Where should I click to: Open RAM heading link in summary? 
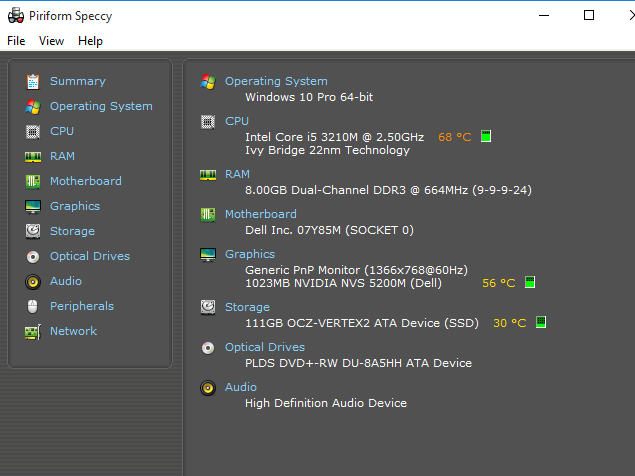coord(237,174)
